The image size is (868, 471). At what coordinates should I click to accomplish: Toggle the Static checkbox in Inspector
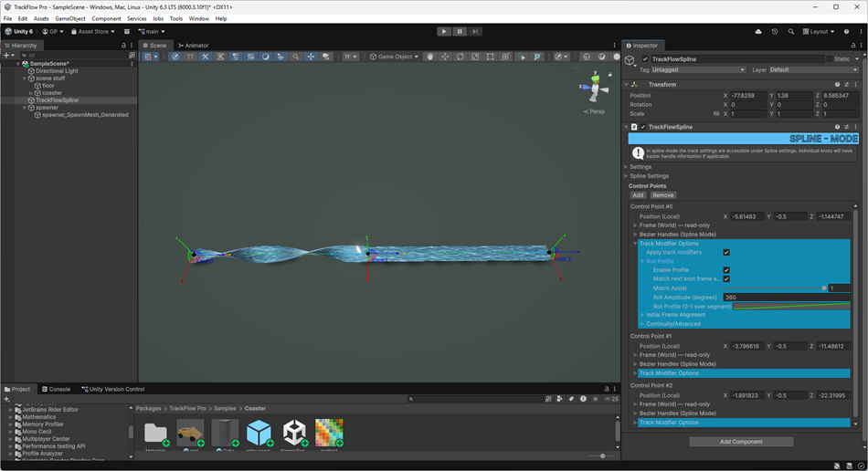point(830,59)
